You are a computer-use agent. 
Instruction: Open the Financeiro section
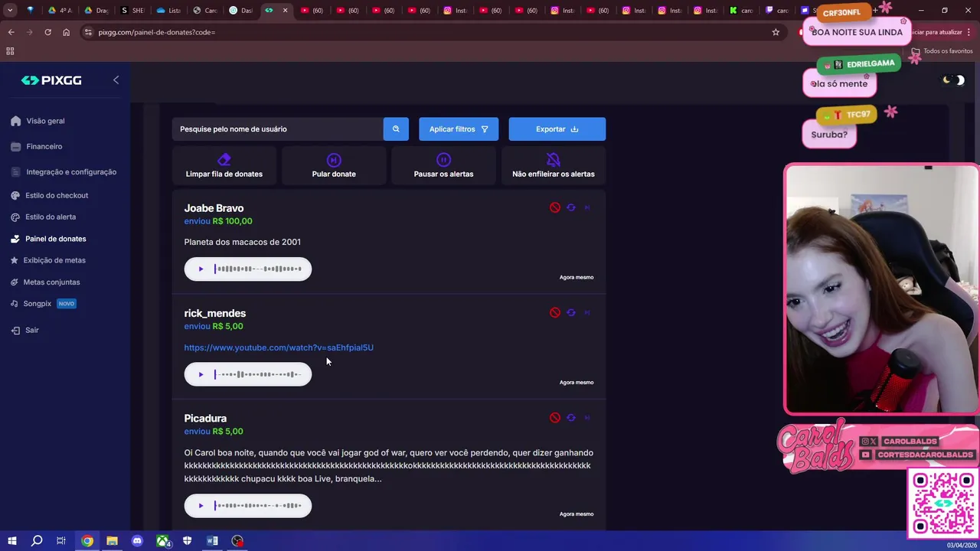click(44, 146)
